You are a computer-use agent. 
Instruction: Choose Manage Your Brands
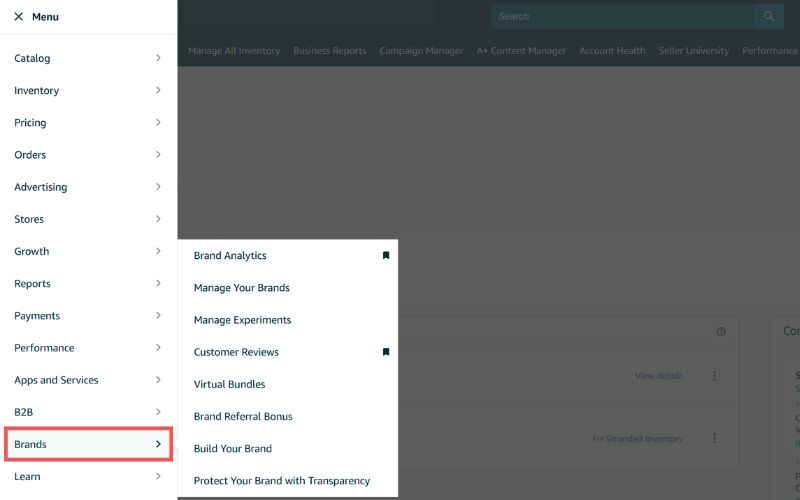point(242,288)
